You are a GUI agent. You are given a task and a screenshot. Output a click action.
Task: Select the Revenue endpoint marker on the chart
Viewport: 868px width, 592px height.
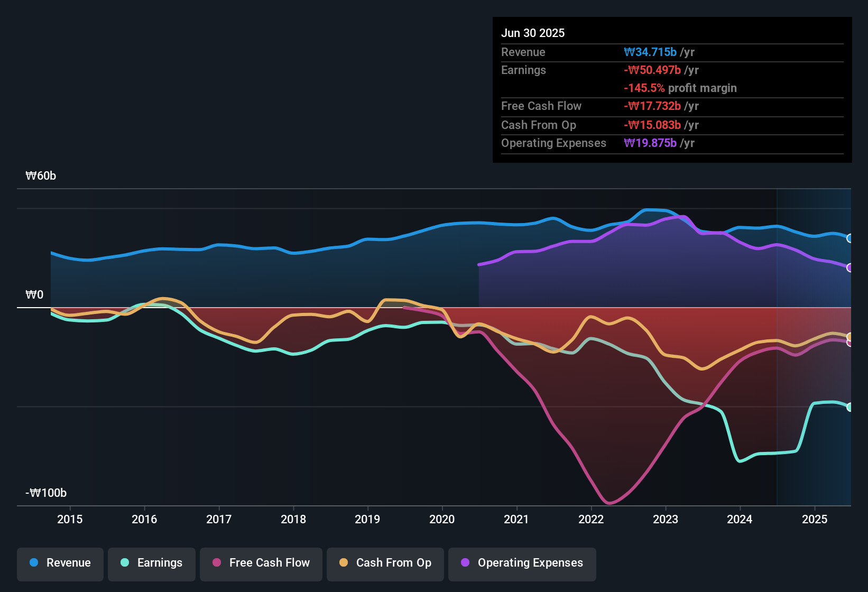tap(850, 238)
